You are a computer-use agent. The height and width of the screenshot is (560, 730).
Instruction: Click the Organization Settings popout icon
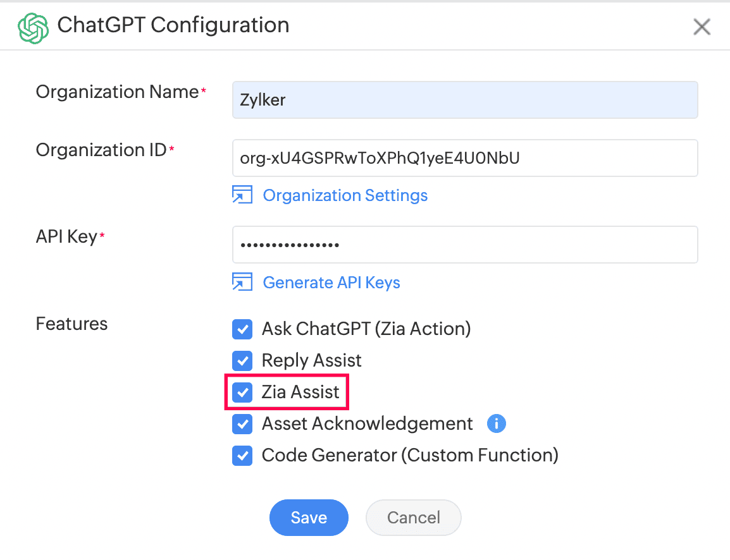point(242,195)
